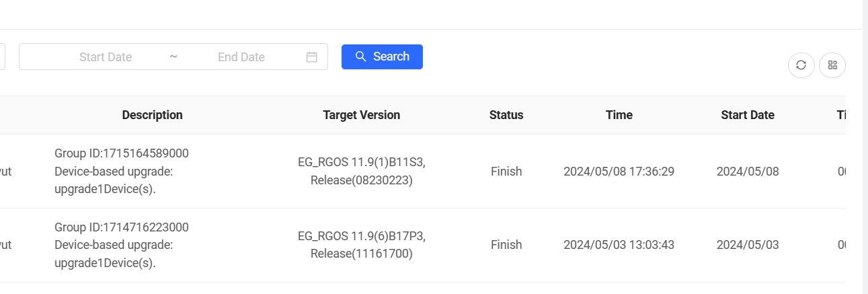Click the Description column header
The height and width of the screenshot is (294, 868).
[152, 115]
